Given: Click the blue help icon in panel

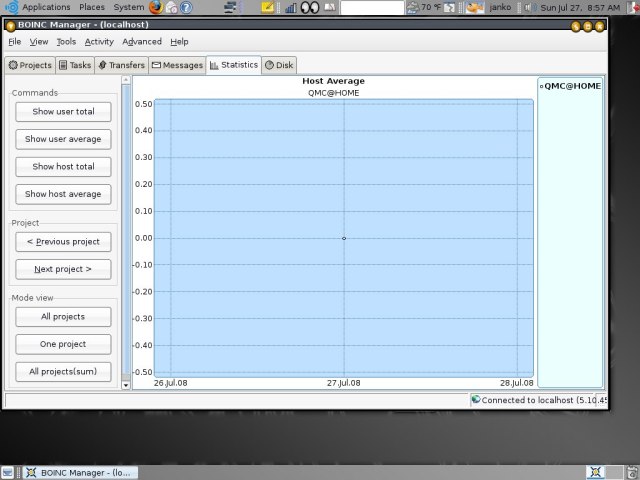Looking at the screenshot, I should 186,7.
